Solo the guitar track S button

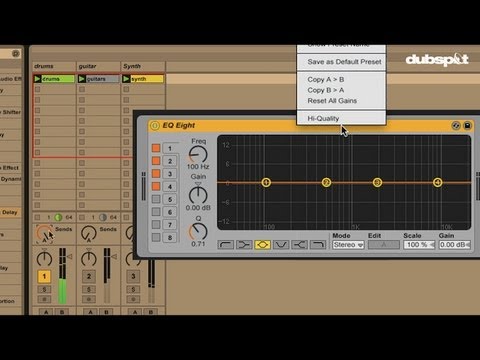coord(89,289)
